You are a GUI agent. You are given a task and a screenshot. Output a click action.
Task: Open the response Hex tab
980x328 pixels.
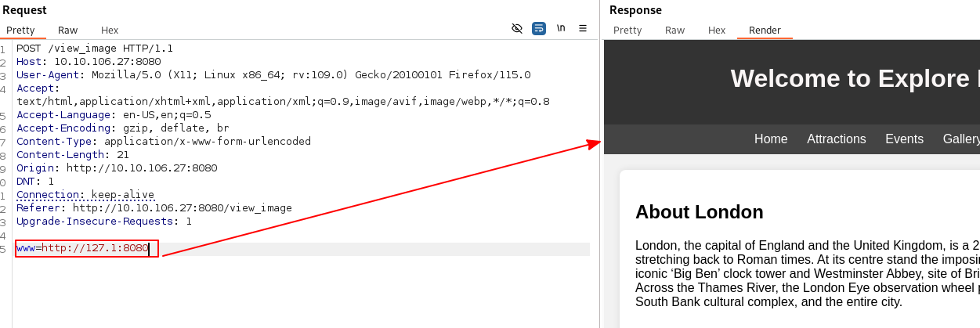[717, 31]
